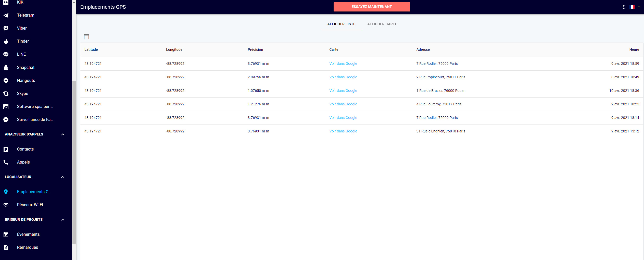Click the sidebar vertical scrollbar

[x=74, y=162]
